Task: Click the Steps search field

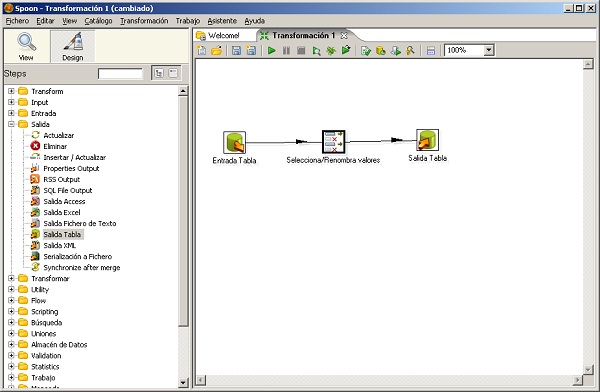Action: [x=120, y=74]
